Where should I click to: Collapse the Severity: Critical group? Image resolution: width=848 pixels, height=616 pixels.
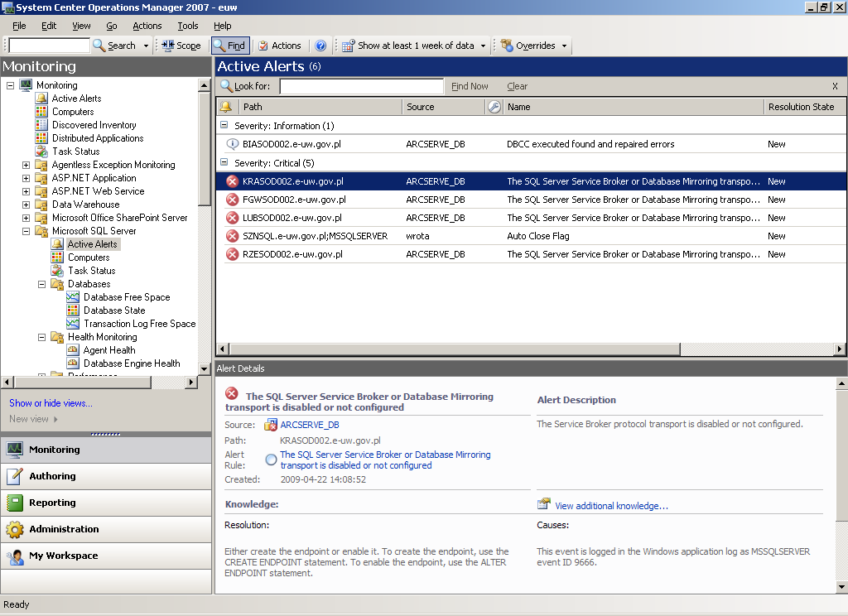tap(224, 162)
